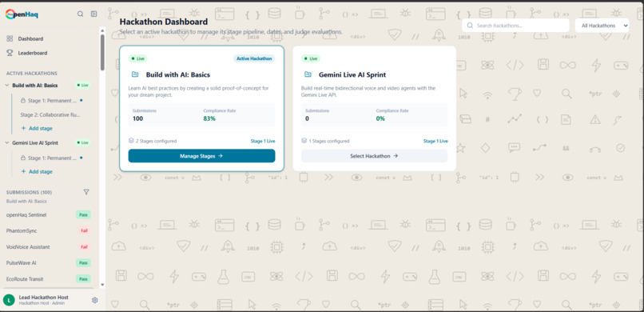Click stack icon beside 2 Stages configured
The height and width of the screenshot is (312, 644).
(x=131, y=141)
